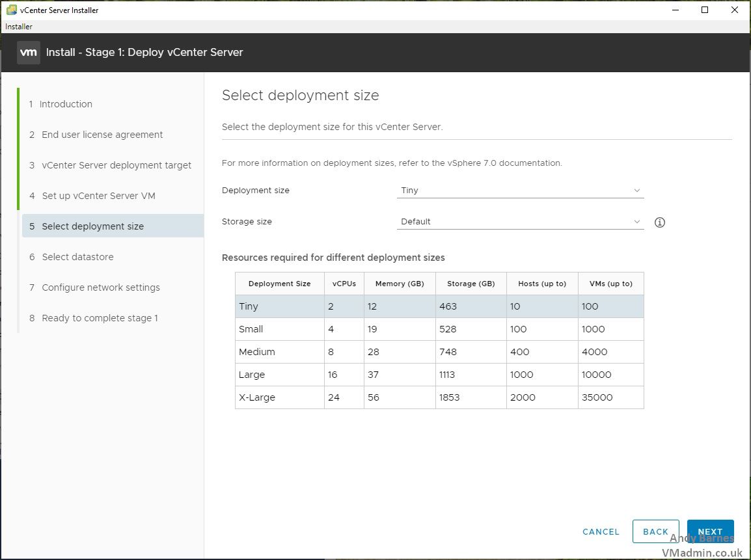This screenshot has height=560, width=751.
Task: Click the Deployment Size column header
Action: (x=280, y=284)
